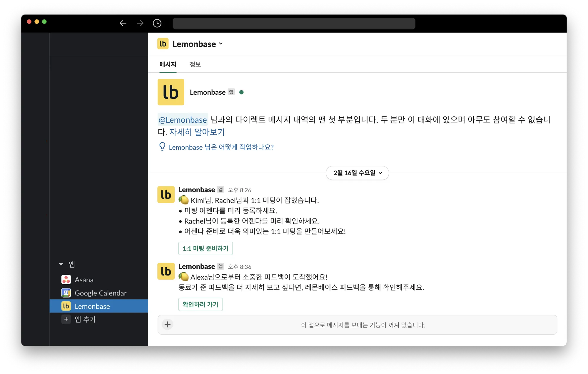Open 'Lemonbase 님은 어떻게 작업하나요?' link

click(221, 147)
